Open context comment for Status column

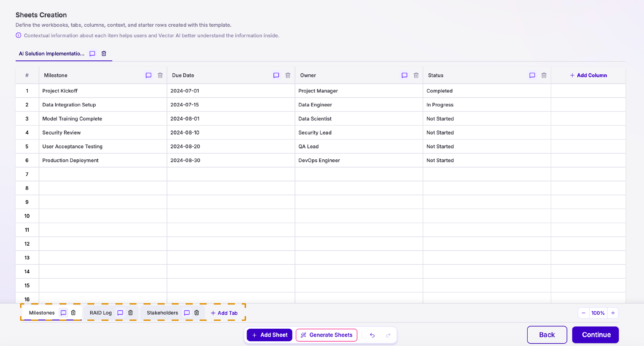532,75
